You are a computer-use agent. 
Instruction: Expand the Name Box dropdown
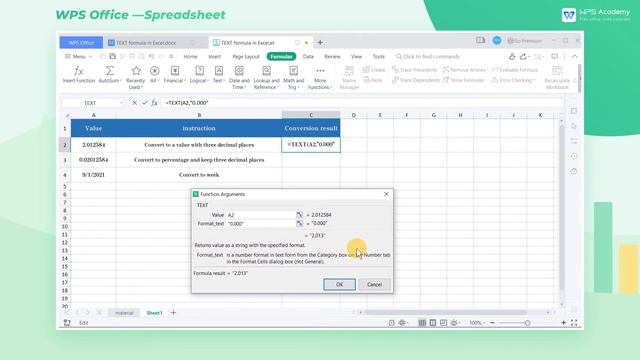tap(121, 103)
